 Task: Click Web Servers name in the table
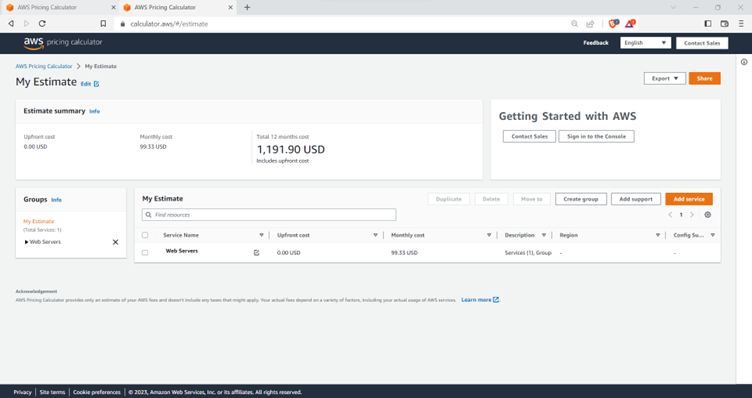pos(182,251)
